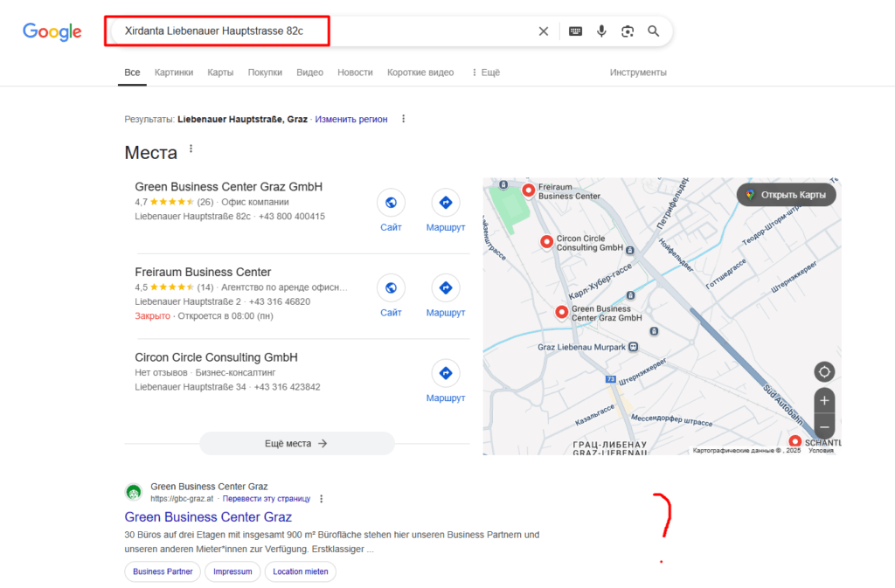The width and height of the screenshot is (895, 588).
Task: Zoom in the map with plus
Action: (x=824, y=401)
